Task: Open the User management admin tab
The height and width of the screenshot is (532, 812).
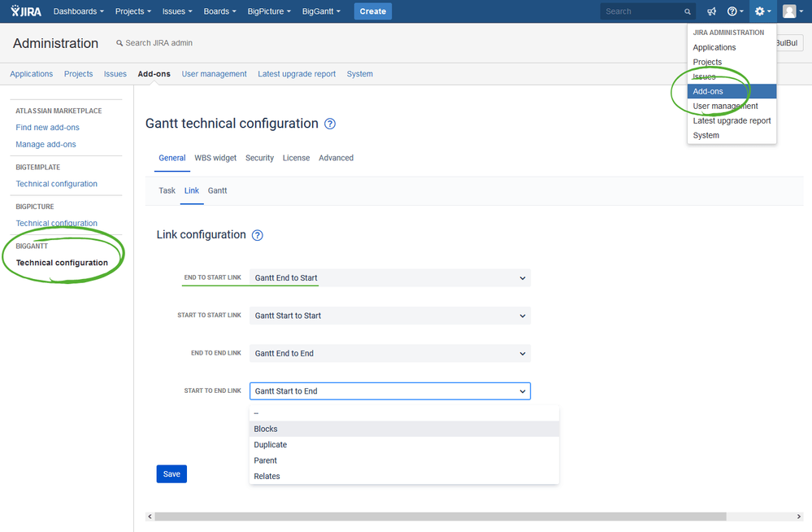Action: point(214,74)
